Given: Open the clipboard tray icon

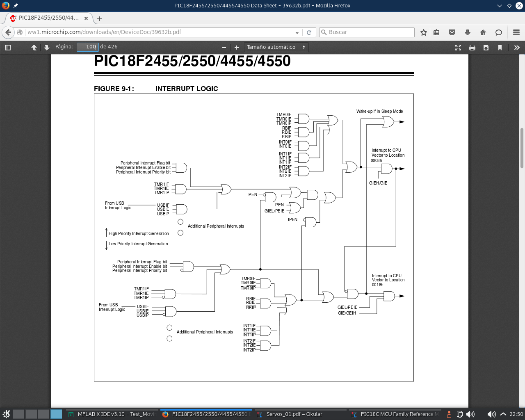Looking at the screenshot, I should click(x=460, y=414).
